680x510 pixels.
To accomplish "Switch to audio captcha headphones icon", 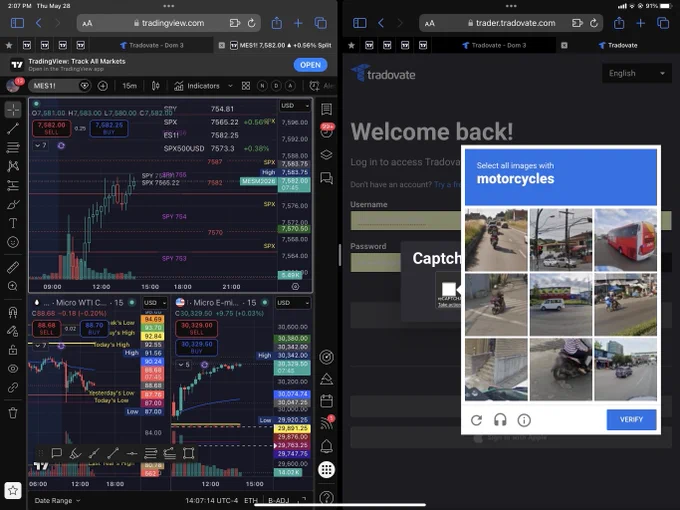I will point(500,420).
